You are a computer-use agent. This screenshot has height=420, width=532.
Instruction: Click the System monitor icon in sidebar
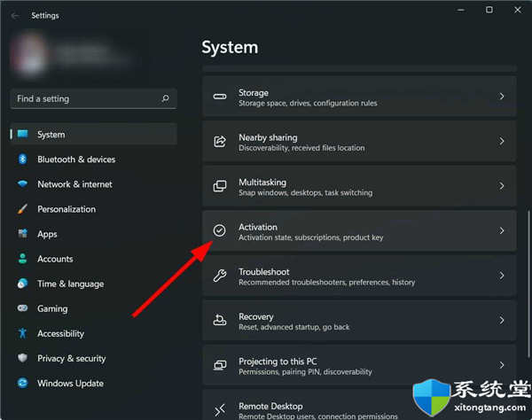click(x=23, y=134)
